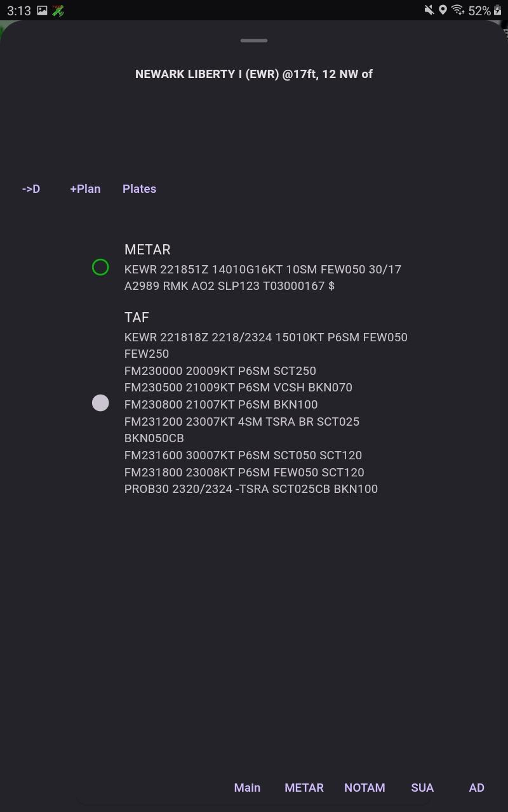This screenshot has height=812, width=508.
Task: Tap the sheet drag handle at the top
Action: [x=254, y=41]
